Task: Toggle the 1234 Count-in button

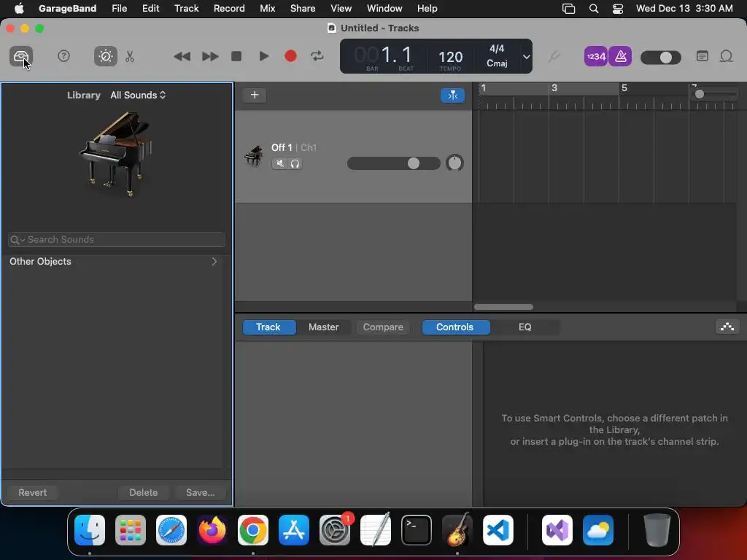Action: [595, 57]
